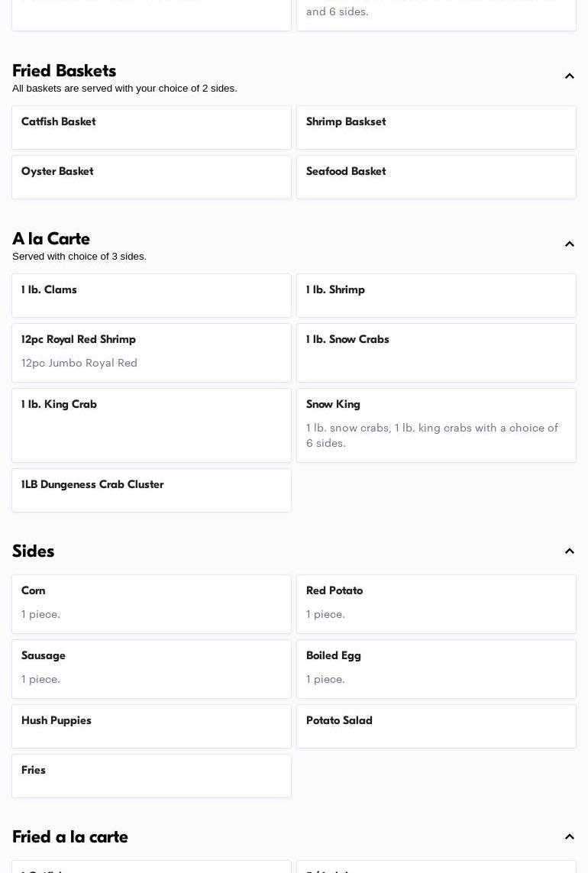Open the Hush Puppies side

point(151,726)
